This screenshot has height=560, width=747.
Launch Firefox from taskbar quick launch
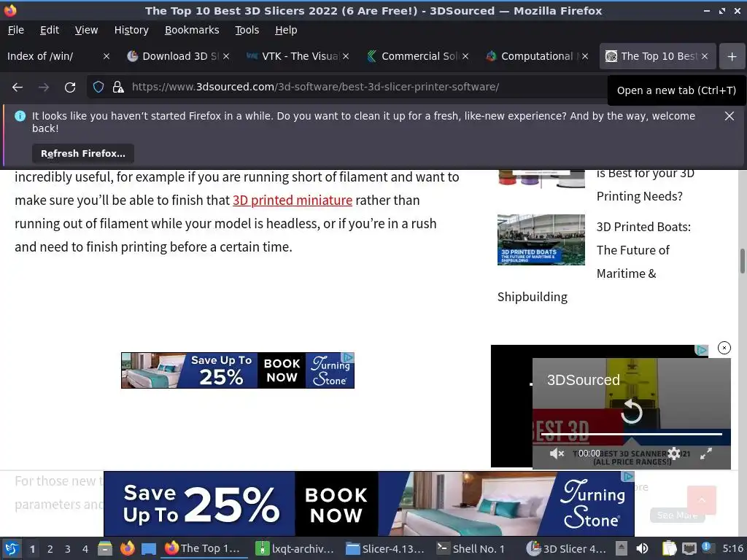pos(127,548)
